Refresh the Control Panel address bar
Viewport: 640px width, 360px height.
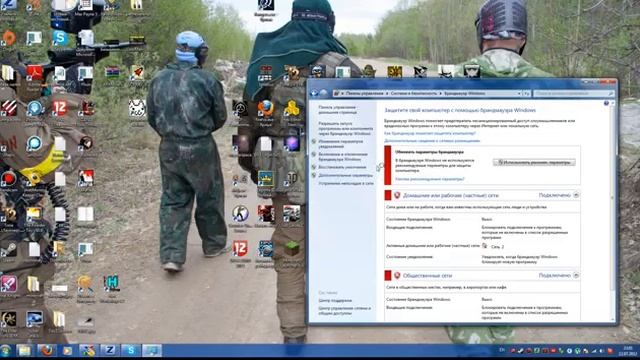click(527, 93)
